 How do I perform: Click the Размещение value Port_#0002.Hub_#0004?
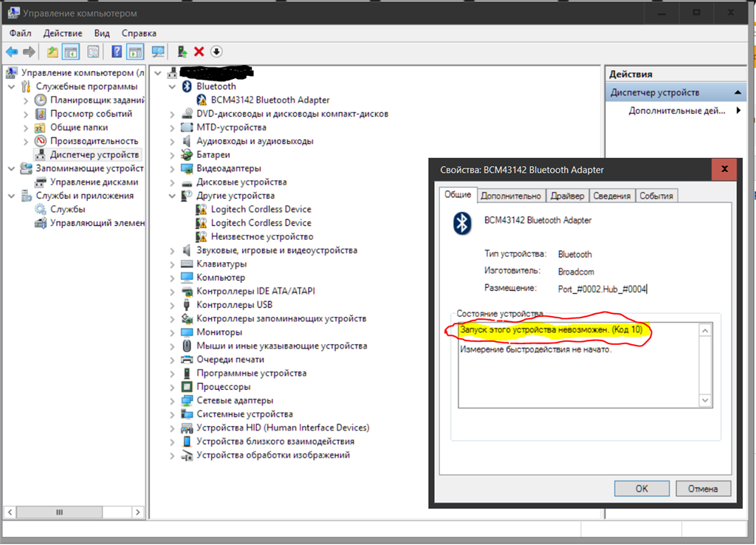coord(602,289)
